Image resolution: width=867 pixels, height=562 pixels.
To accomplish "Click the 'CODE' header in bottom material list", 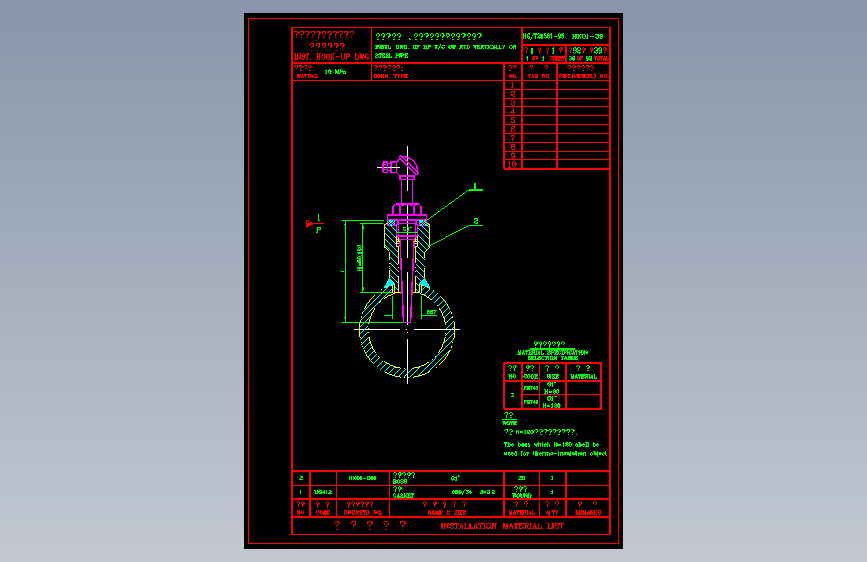I will coord(323,513).
